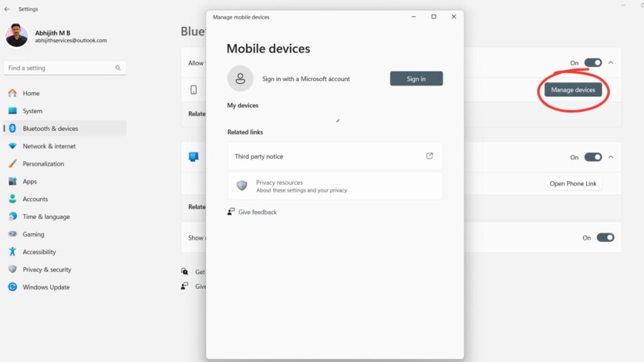Minimize the Manage mobile devices window
The width and height of the screenshot is (644, 362).
[x=413, y=17]
